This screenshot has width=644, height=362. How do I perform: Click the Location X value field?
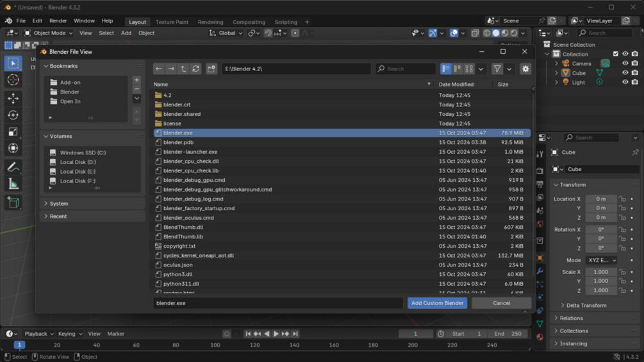pyautogui.click(x=601, y=199)
